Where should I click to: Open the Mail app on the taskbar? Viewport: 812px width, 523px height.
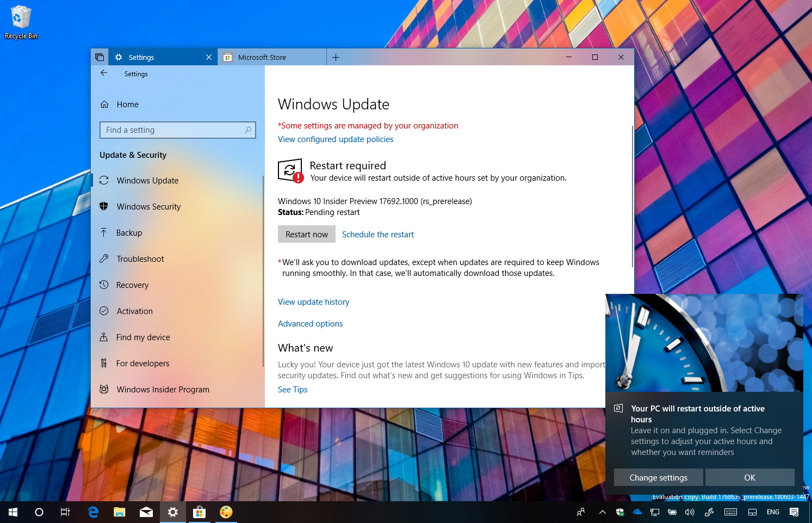point(146,512)
